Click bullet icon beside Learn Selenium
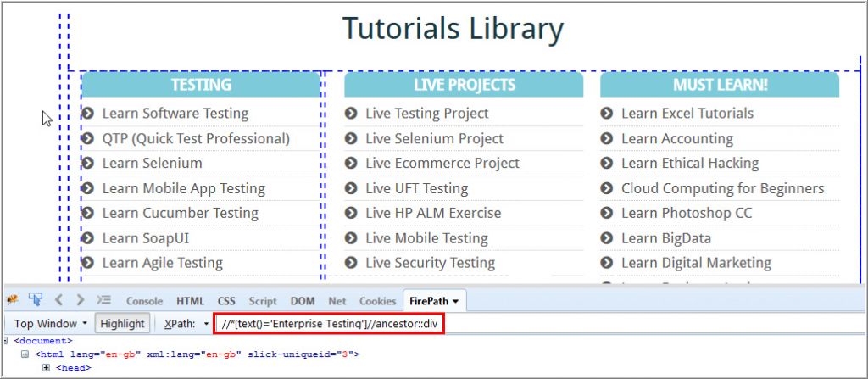Viewport: 868px width, 379px height. click(x=87, y=163)
